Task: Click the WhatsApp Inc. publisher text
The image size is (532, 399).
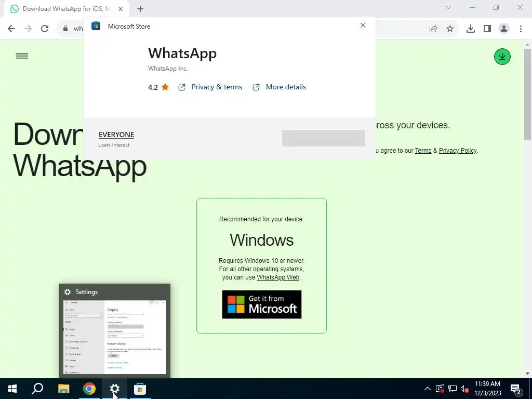Action: [168, 69]
